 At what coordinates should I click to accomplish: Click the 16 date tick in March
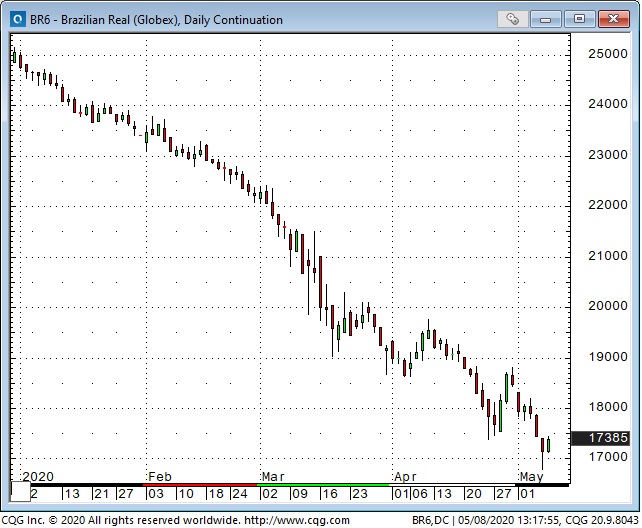coord(330,494)
